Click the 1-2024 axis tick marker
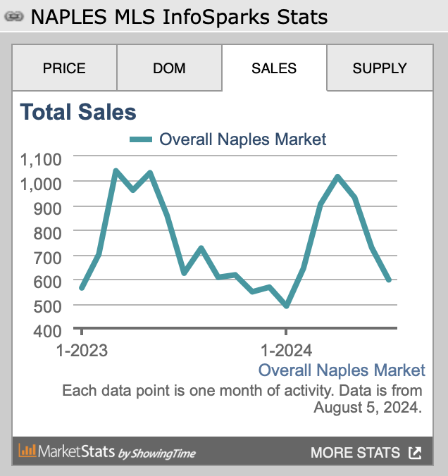The height and width of the screenshot is (476, 448). 286,332
